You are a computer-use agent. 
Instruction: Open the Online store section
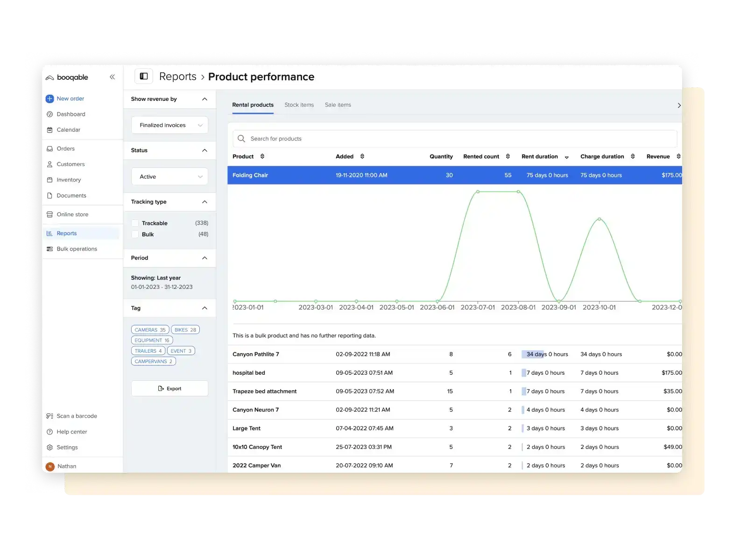50,214
